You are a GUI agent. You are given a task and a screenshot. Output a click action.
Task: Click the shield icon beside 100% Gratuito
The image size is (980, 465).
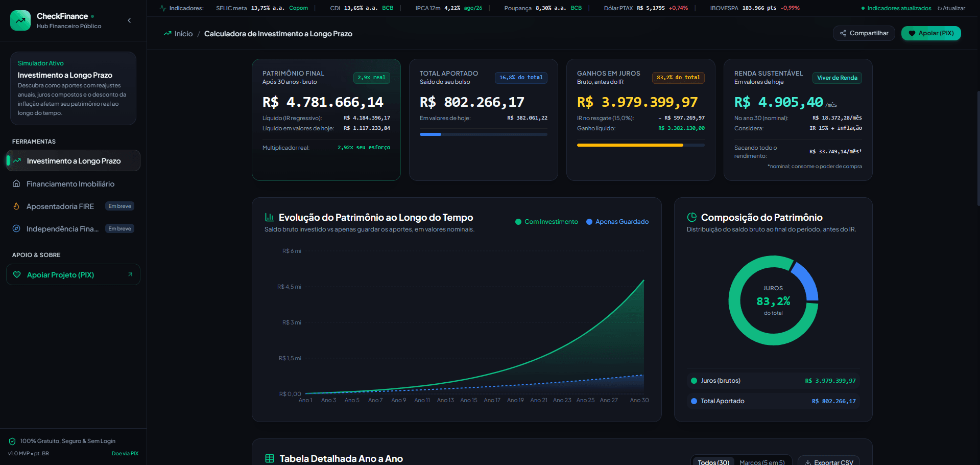coord(12,441)
